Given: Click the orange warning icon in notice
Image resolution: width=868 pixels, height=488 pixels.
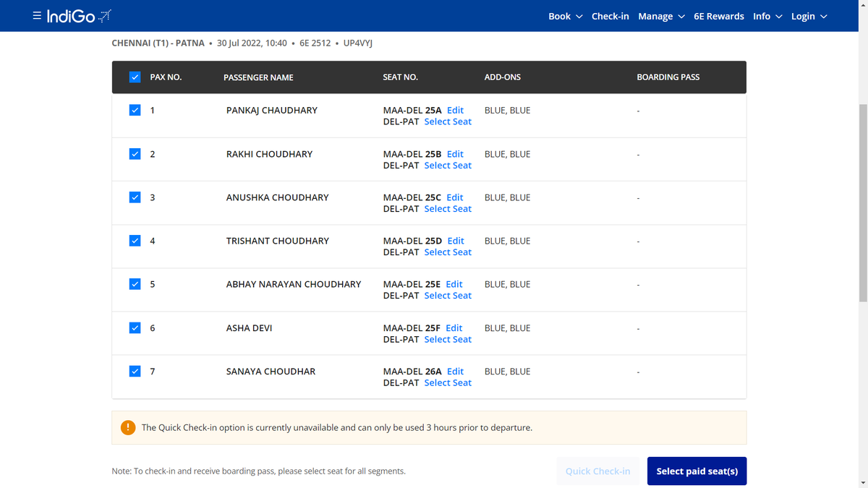Looking at the screenshot, I should click(x=128, y=427).
